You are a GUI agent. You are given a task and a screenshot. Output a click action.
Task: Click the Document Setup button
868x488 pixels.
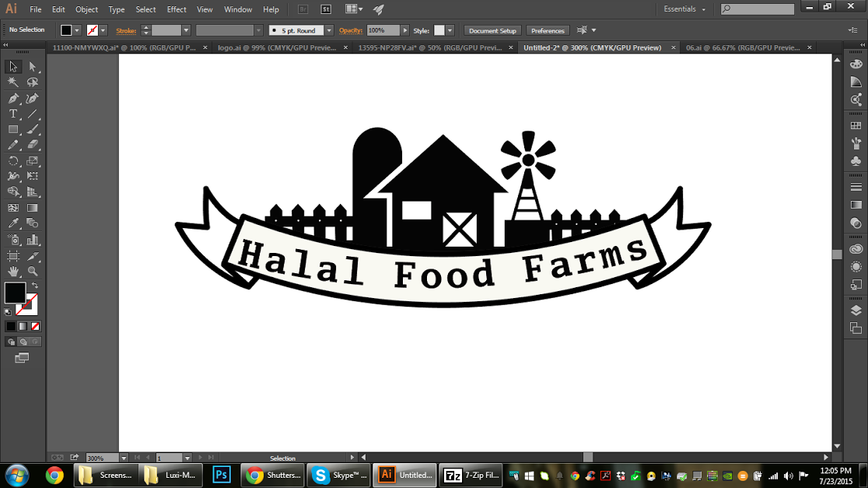coord(492,30)
